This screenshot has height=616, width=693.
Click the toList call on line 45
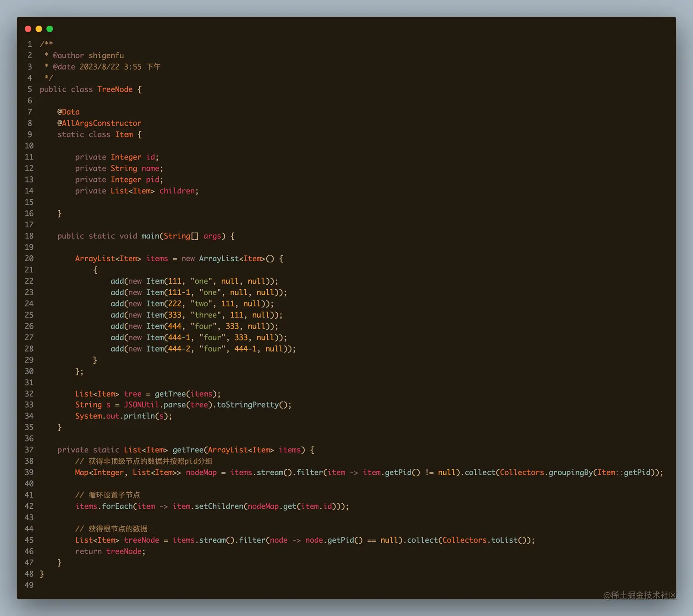(x=504, y=540)
